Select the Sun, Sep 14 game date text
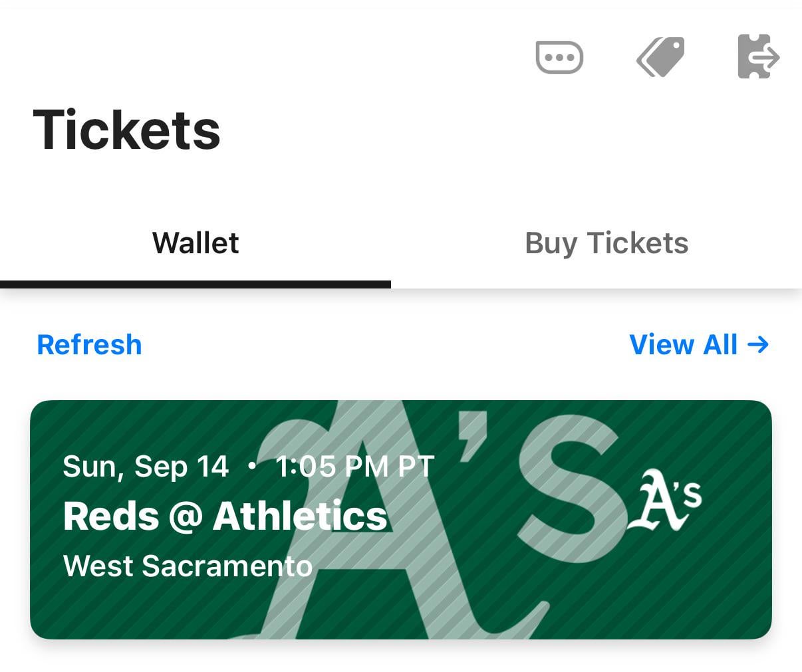 (145, 467)
